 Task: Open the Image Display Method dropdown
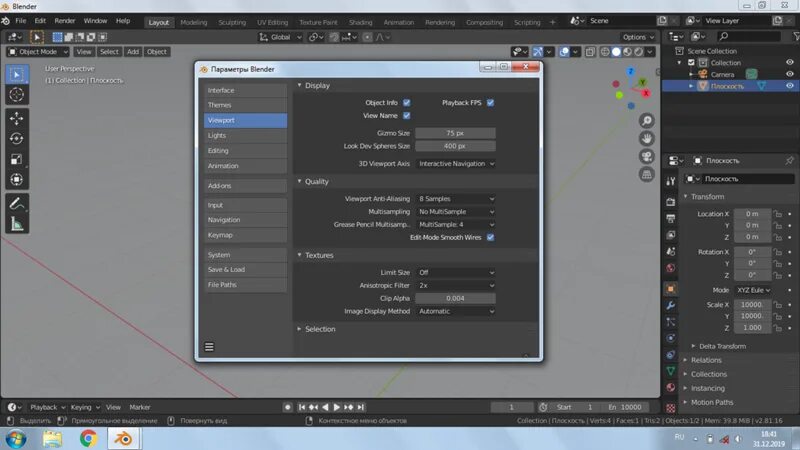456,311
